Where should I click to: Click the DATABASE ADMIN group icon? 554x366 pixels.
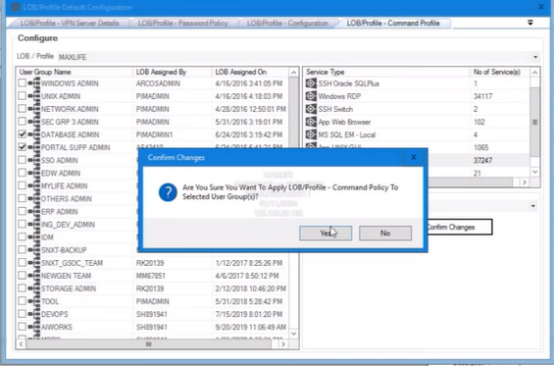click(34, 135)
